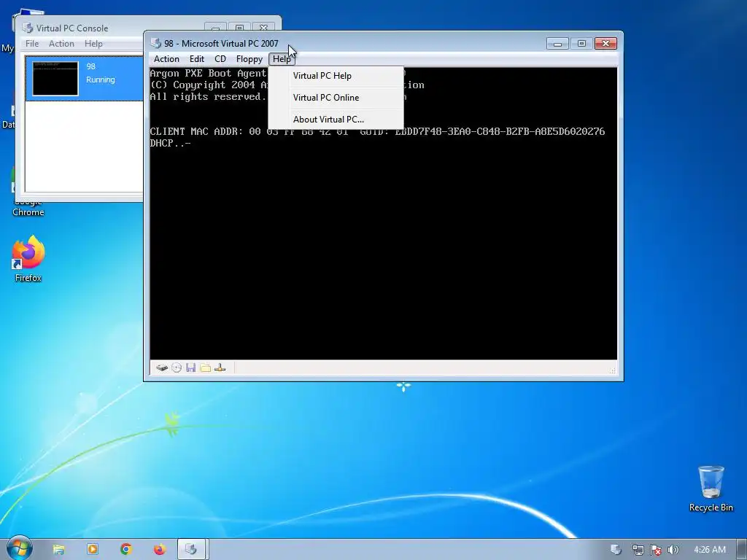Open the CD menu
This screenshot has width=747, height=560.
220,59
